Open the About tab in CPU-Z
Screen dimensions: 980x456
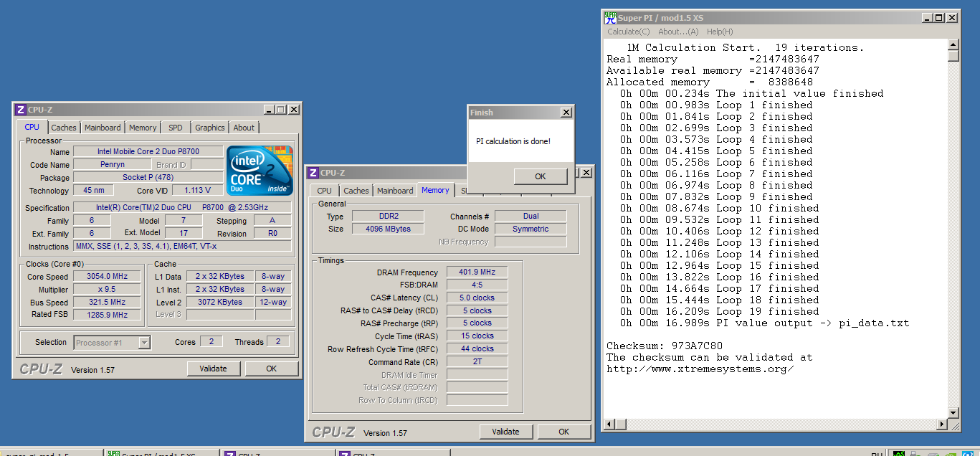[244, 128]
